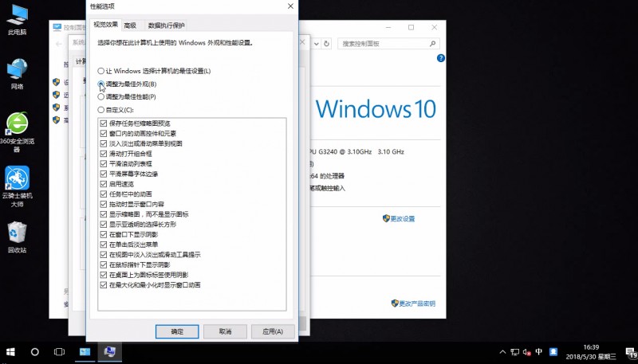The height and width of the screenshot is (364, 638).
Task: Open the Windows Start menu
Action: (x=10, y=352)
